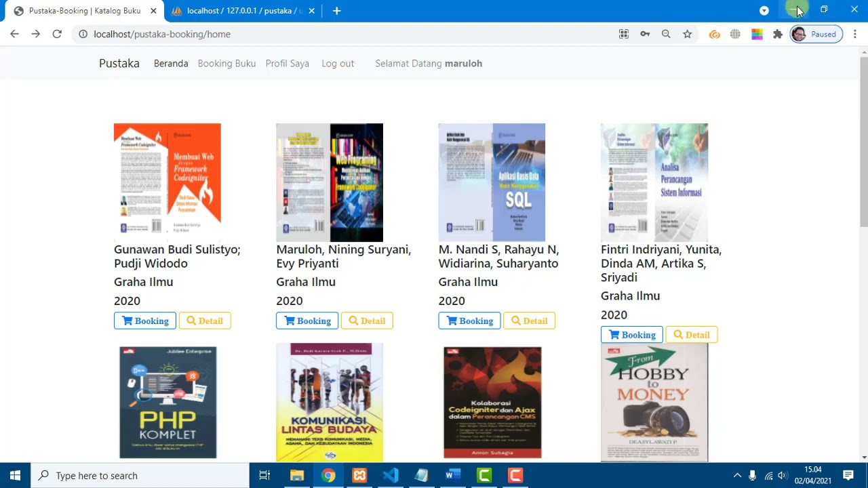Book the M. Nandi S, Rahayu N book
Viewport: 868px width, 488px height.
[x=469, y=321]
